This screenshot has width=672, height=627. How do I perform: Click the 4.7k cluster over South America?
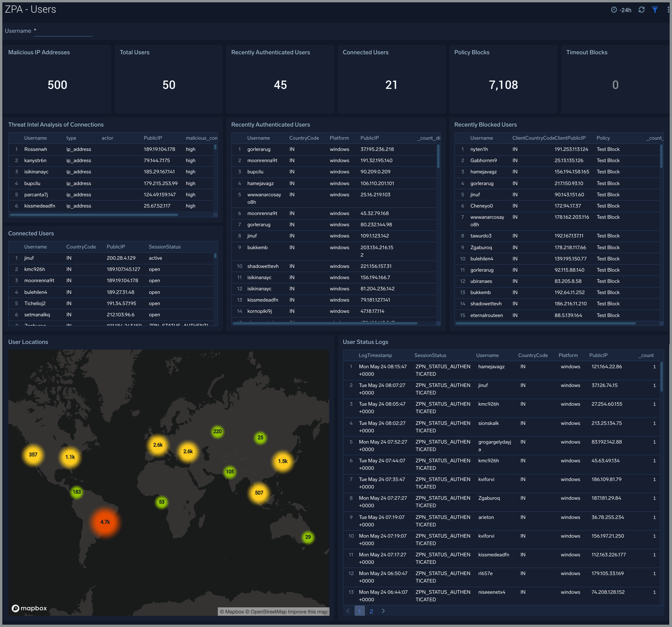click(105, 522)
